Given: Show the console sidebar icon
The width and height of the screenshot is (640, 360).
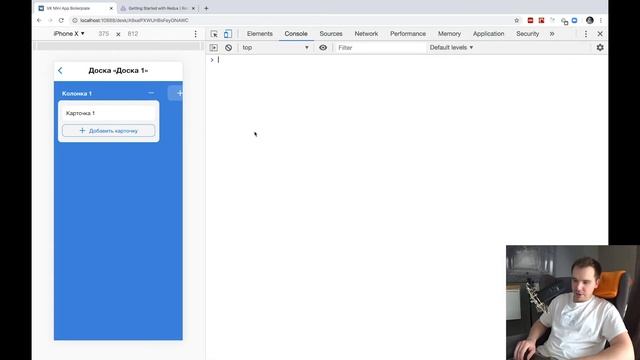Looking at the screenshot, I should 213,48.
